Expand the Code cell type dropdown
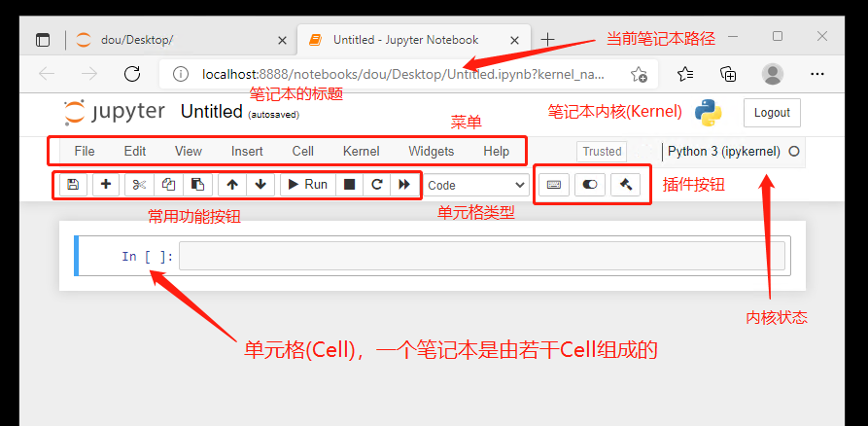 coord(476,185)
